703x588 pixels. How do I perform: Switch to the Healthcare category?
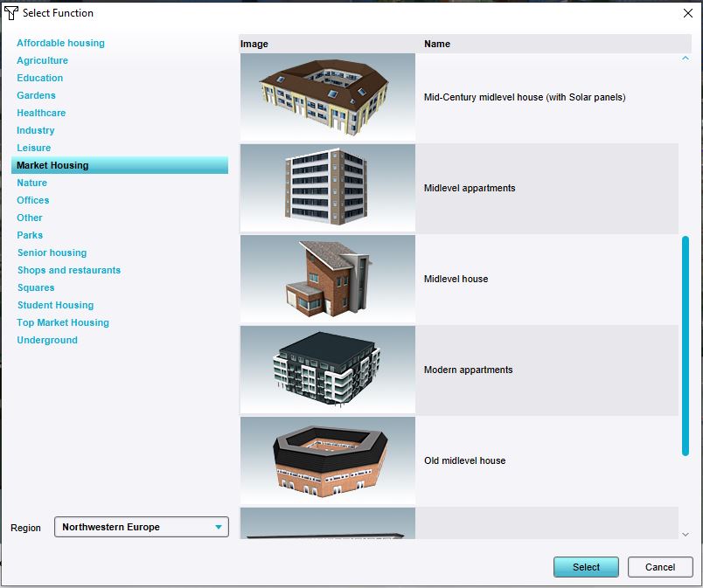[x=41, y=113]
